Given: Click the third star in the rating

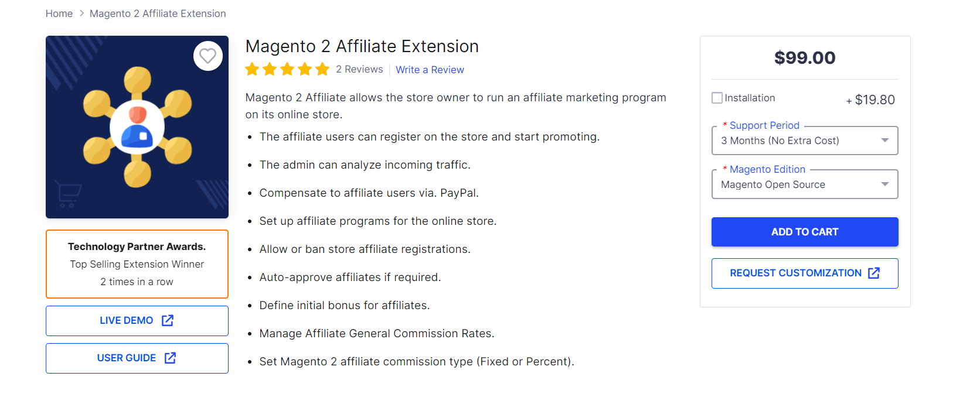Looking at the screenshot, I should pyautogui.click(x=287, y=69).
